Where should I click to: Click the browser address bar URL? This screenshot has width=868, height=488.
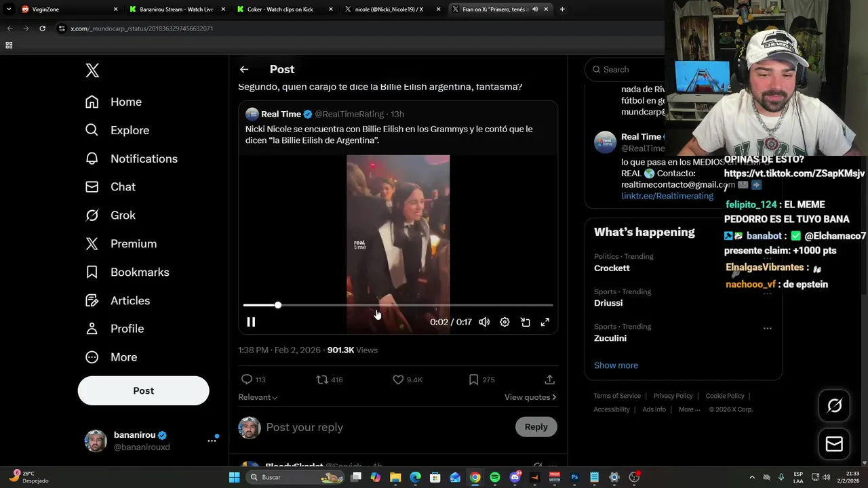[x=142, y=28]
